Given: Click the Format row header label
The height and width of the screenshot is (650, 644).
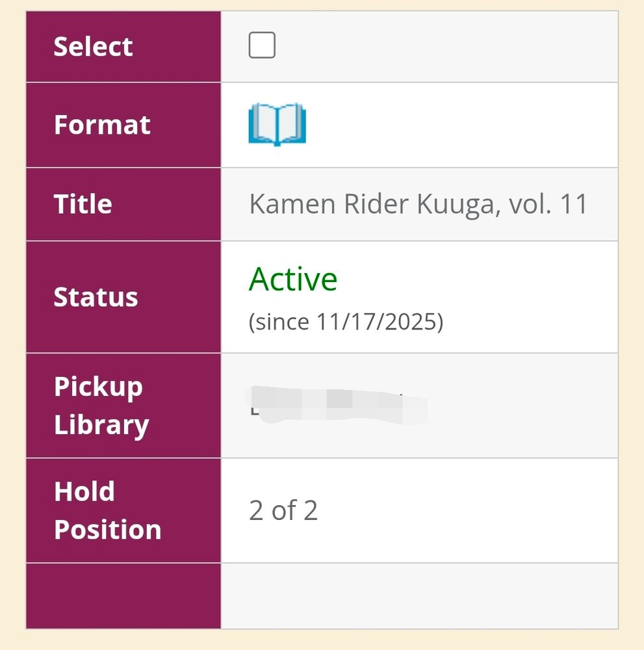Looking at the screenshot, I should point(102,125).
